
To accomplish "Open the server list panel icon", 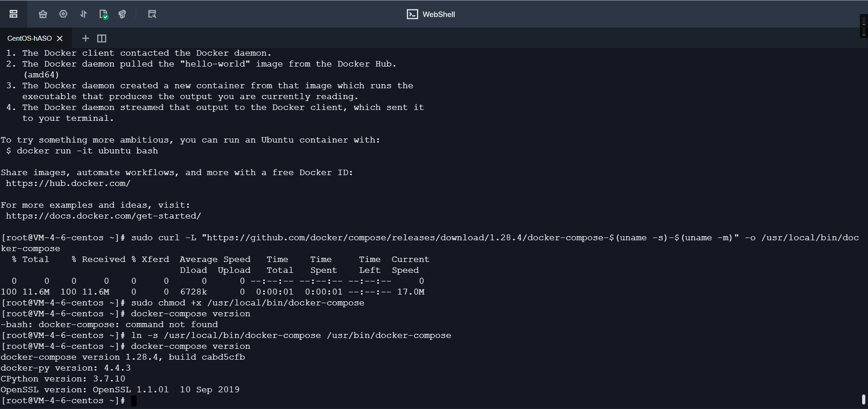I will click(x=14, y=14).
